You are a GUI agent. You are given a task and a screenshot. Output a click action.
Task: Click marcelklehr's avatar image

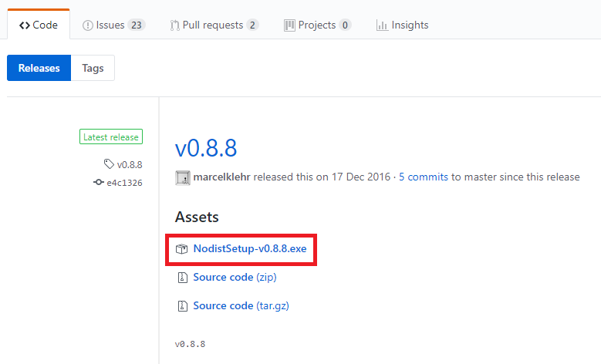183,178
